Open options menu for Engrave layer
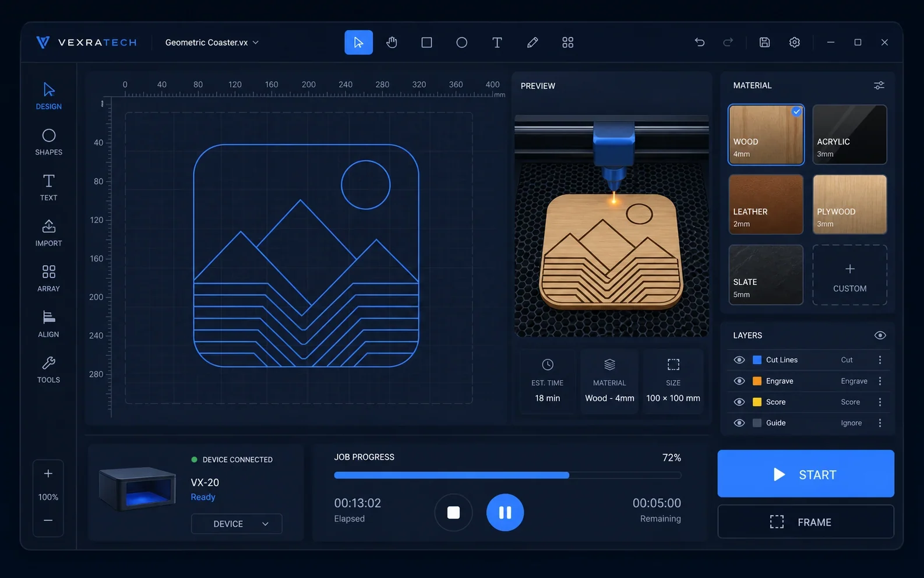Image resolution: width=924 pixels, height=578 pixels. pos(880,381)
